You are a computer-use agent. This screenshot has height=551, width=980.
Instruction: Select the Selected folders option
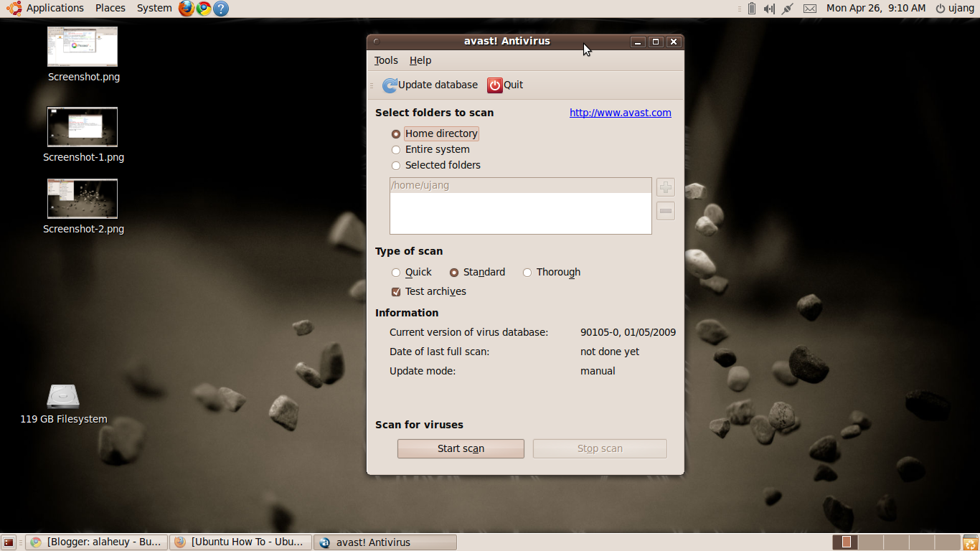[396, 165]
